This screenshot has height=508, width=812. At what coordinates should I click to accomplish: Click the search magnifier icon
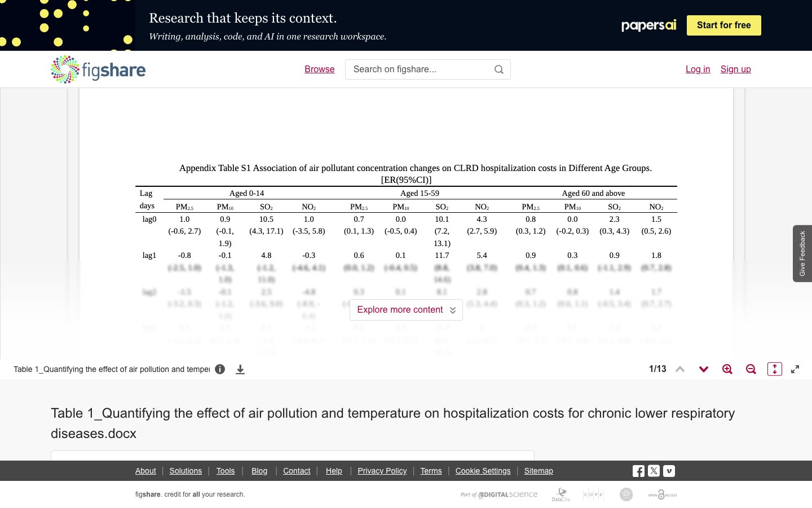(x=498, y=69)
